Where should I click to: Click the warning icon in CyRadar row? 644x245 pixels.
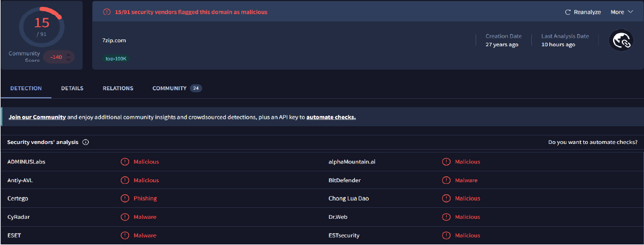coord(125,216)
